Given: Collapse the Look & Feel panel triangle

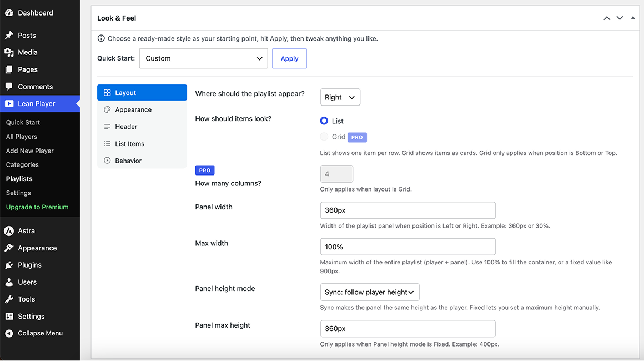Looking at the screenshot, I should 633,18.
